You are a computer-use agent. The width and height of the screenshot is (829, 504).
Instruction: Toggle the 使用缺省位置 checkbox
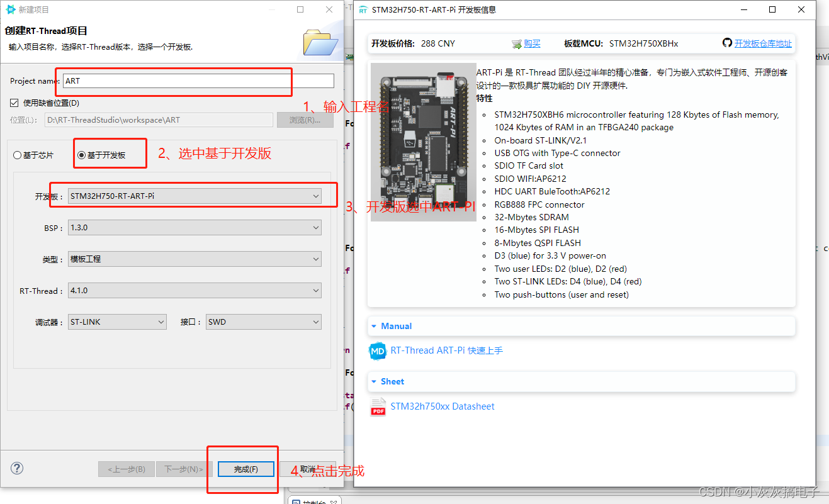pyautogui.click(x=15, y=103)
